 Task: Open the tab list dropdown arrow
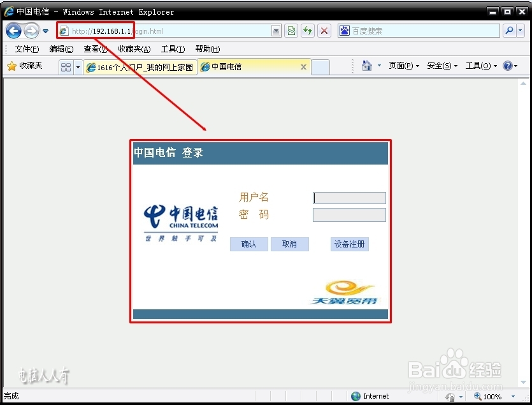78,67
